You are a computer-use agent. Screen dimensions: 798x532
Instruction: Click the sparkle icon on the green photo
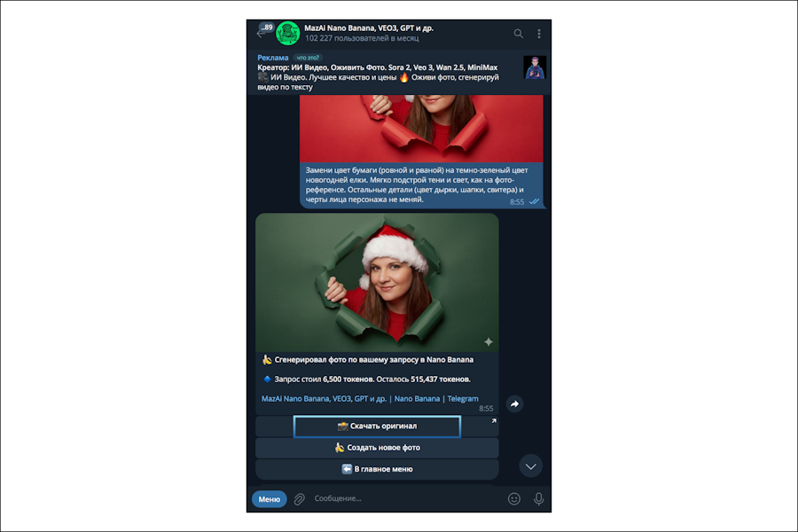pos(489,341)
